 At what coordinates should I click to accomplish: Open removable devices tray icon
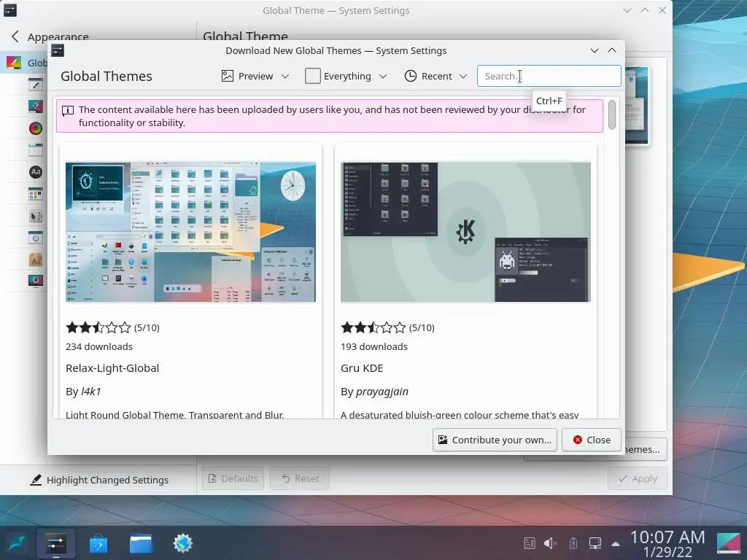pyautogui.click(x=573, y=543)
